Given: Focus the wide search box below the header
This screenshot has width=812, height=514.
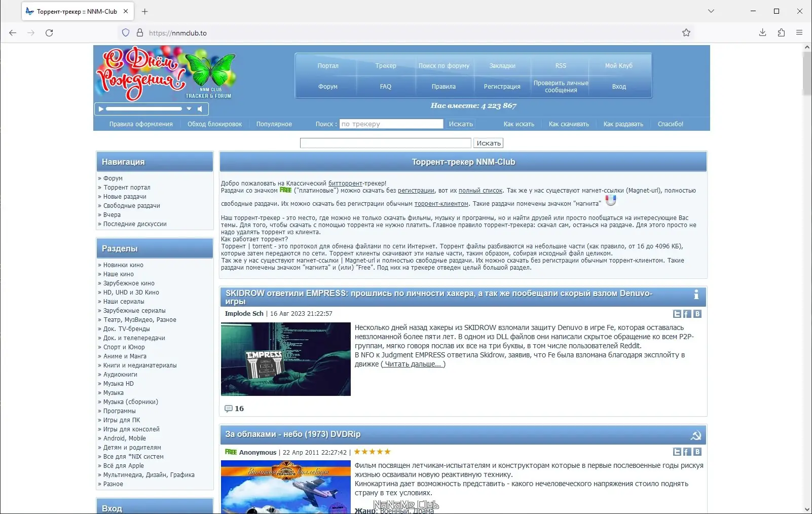Looking at the screenshot, I should (x=386, y=143).
